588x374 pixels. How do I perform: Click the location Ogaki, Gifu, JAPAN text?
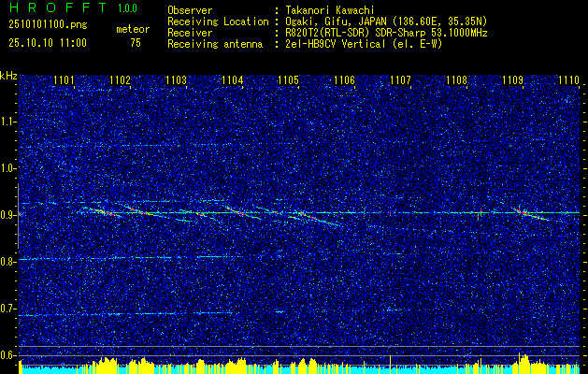tap(386, 22)
